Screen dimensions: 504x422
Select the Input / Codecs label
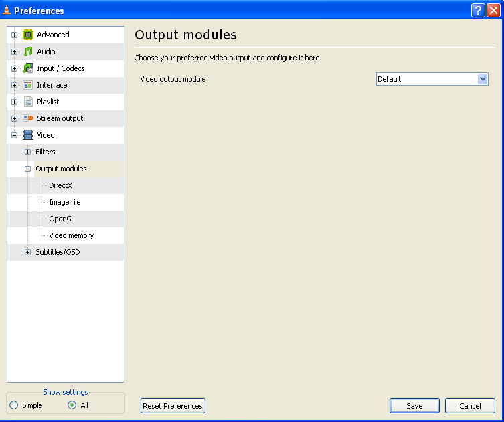click(x=61, y=68)
